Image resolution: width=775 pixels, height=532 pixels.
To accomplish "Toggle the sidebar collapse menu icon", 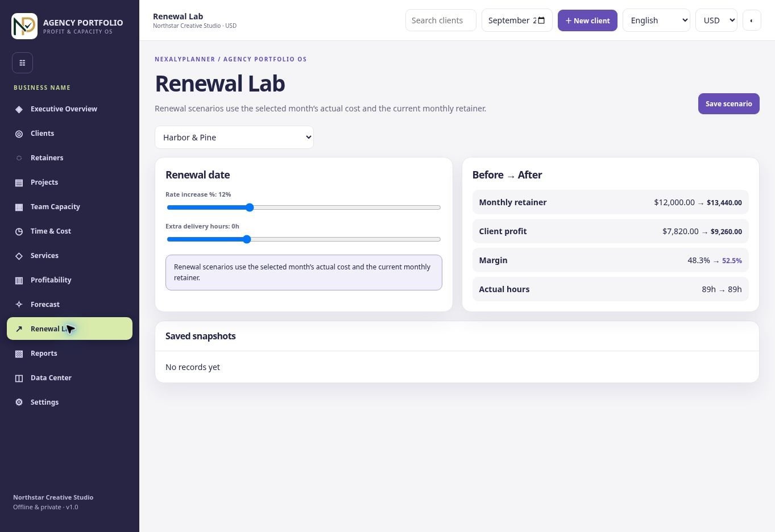I will [22, 63].
